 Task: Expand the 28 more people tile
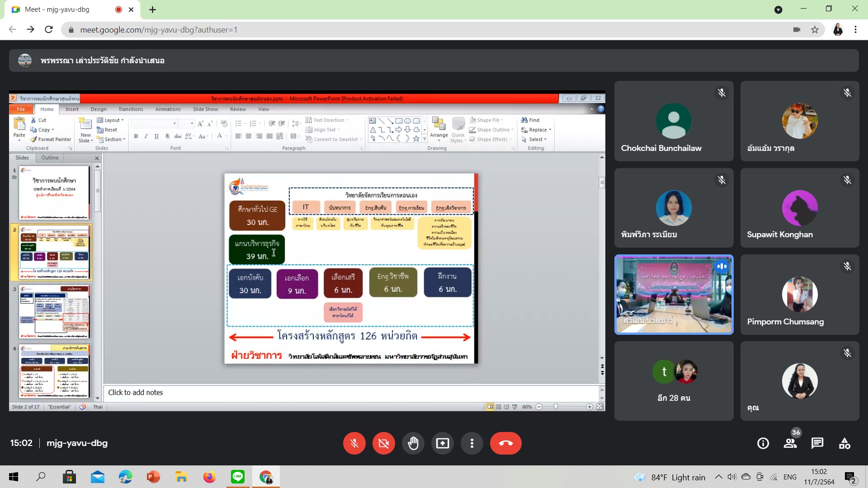point(674,381)
